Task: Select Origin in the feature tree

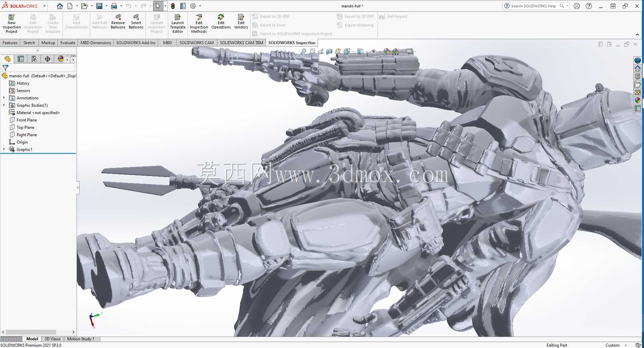Action: [22, 142]
